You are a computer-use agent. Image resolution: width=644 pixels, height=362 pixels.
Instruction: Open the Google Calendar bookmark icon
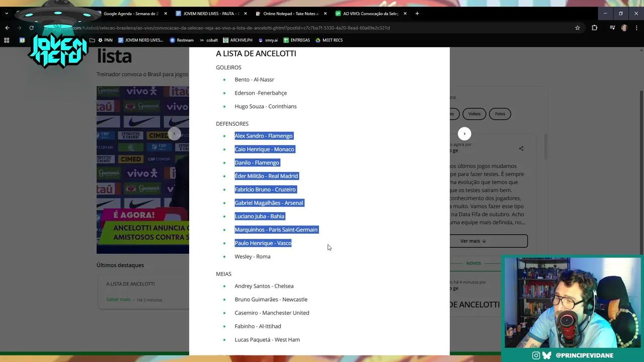(x=22, y=40)
